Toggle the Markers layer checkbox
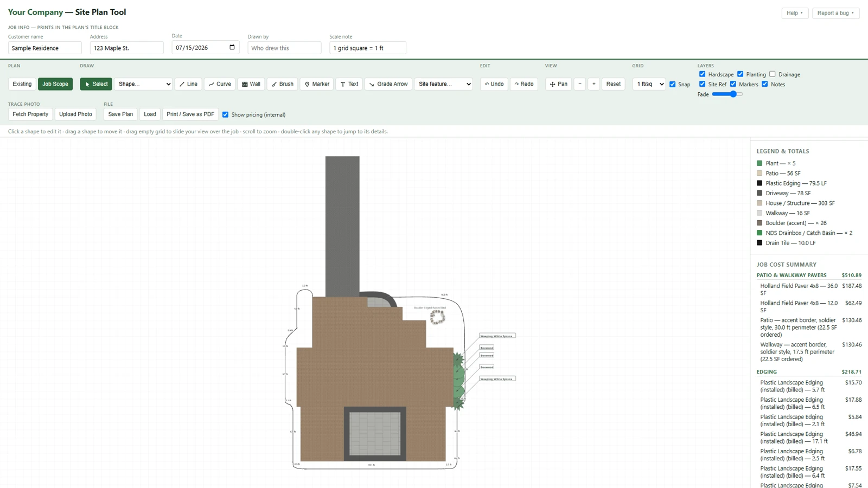The width and height of the screenshot is (868, 488). 733,84
